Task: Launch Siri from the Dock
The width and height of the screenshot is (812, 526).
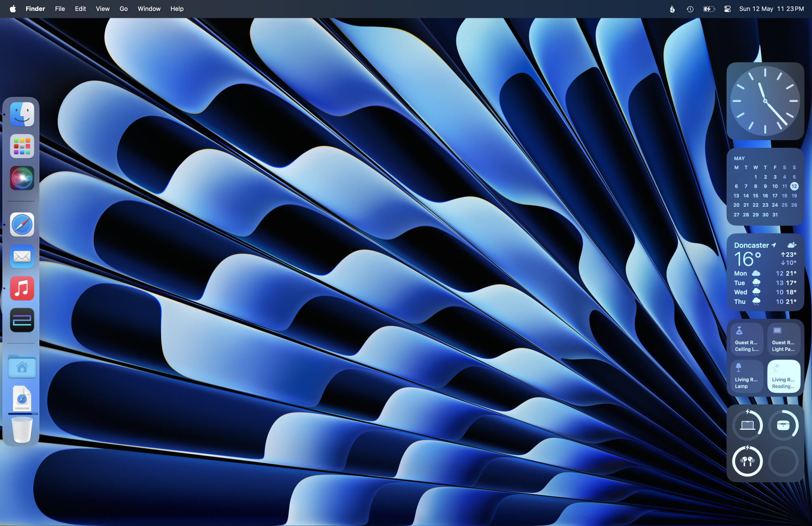Action: click(x=22, y=178)
